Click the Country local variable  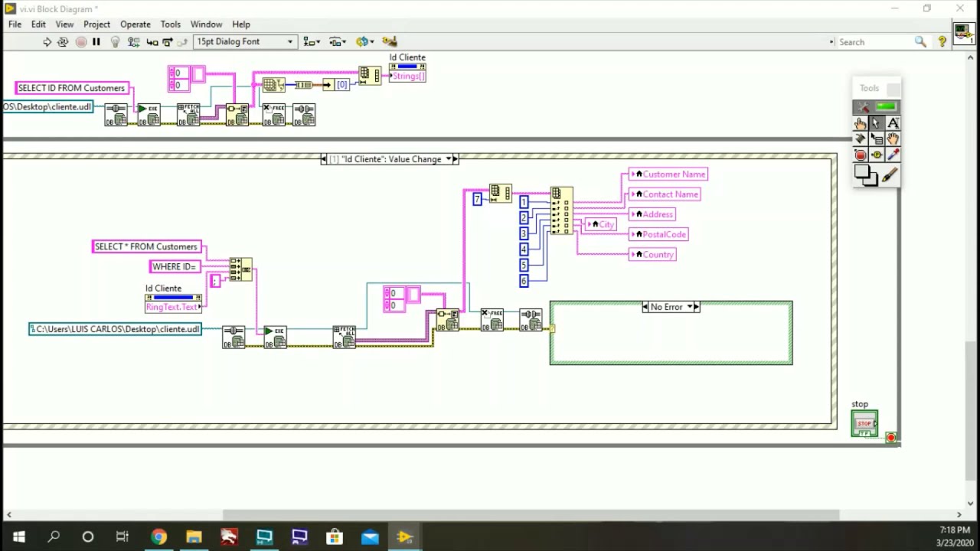652,254
